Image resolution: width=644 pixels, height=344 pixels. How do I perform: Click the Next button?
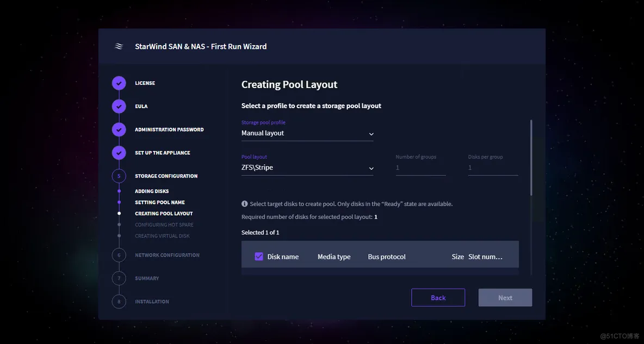pyautogui.click(x=505, y=298)
